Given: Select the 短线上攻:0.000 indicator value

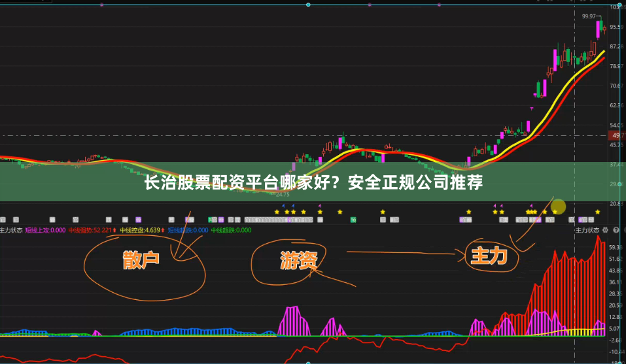Looking at the screenshot, I should 46,230.
